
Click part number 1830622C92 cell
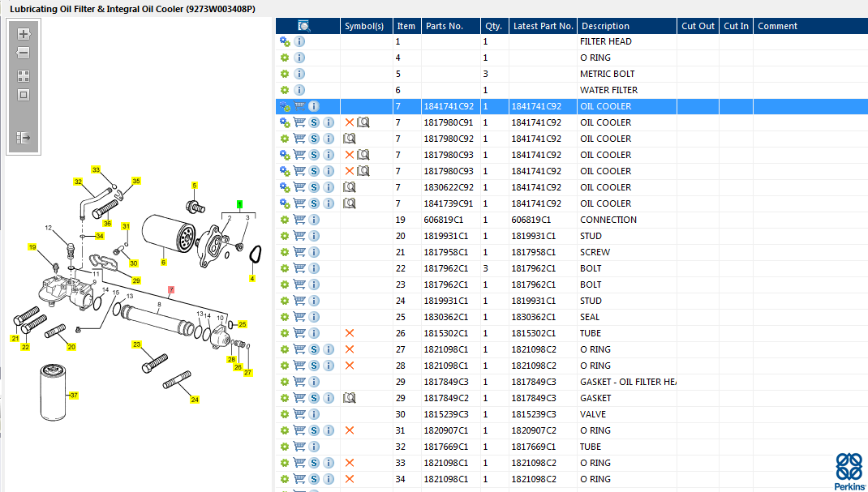tap(450, 187)
